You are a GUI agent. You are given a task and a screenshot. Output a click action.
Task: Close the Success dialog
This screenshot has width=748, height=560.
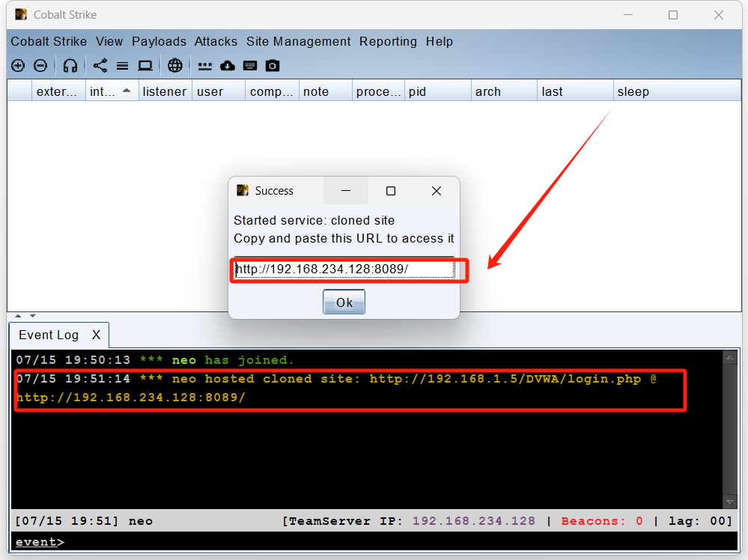[x=436, y=191]
